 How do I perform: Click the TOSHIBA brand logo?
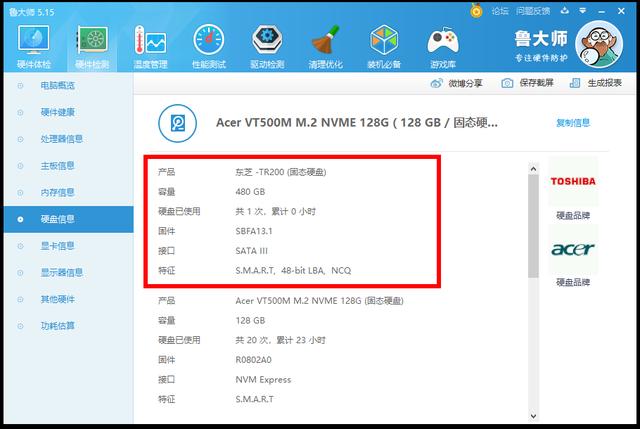573,181
